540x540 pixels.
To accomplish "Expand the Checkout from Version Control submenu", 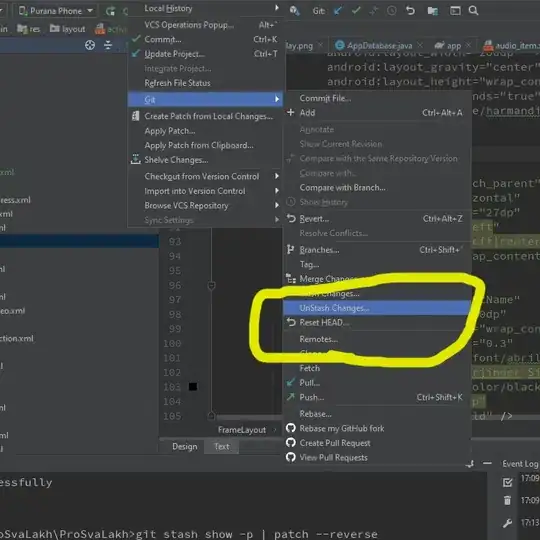I will click(206, 176).
